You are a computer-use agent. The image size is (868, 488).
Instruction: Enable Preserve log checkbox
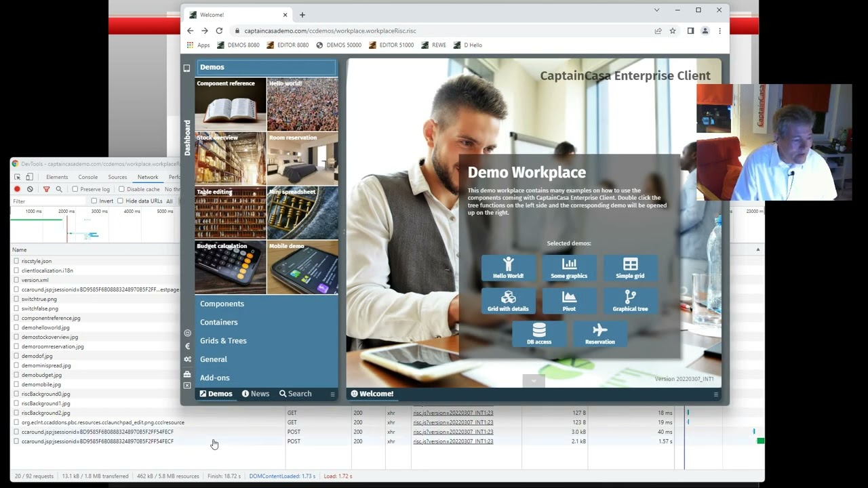75,189
